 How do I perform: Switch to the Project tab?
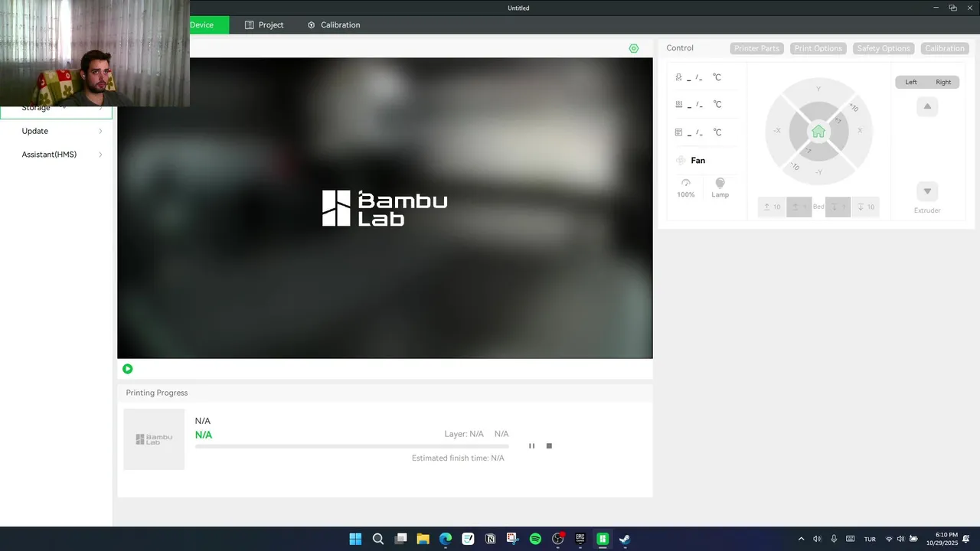[264, 24]
